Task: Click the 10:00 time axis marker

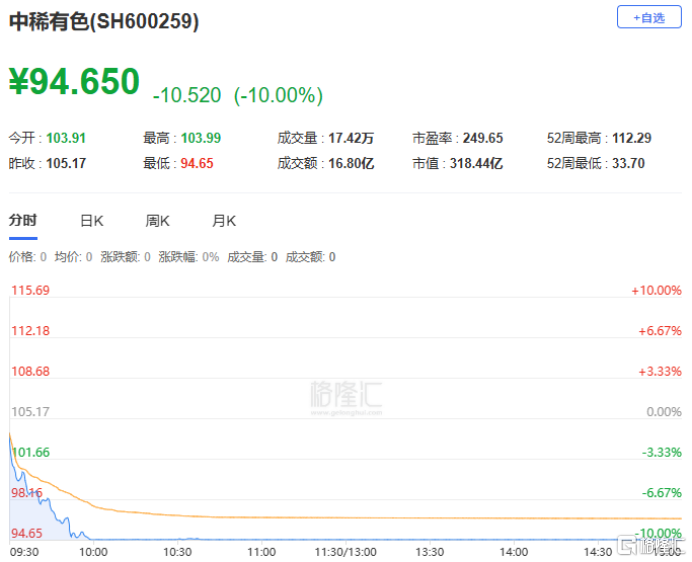Action: (x=93, y=551)
